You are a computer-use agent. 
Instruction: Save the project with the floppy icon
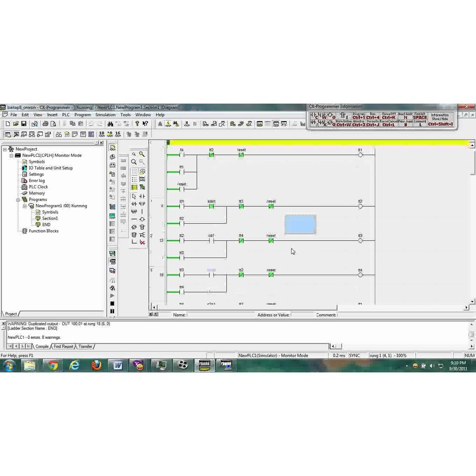click(x=24, y=124)
